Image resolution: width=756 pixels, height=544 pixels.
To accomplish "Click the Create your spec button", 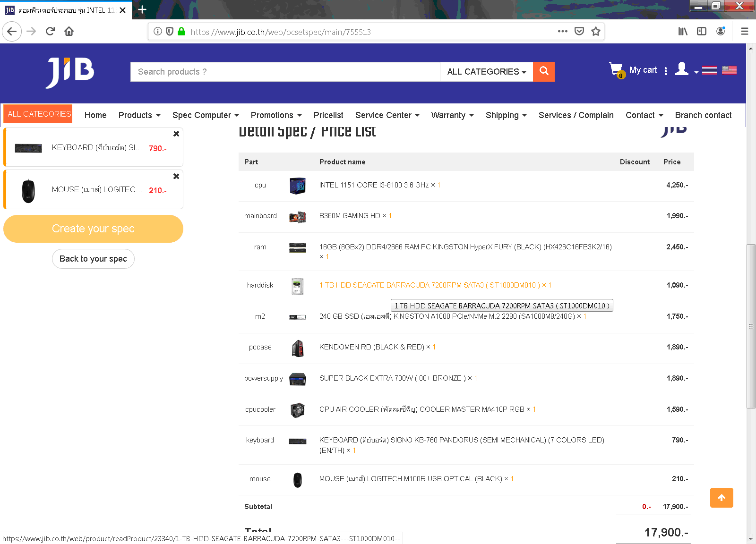I will (93, 229).
